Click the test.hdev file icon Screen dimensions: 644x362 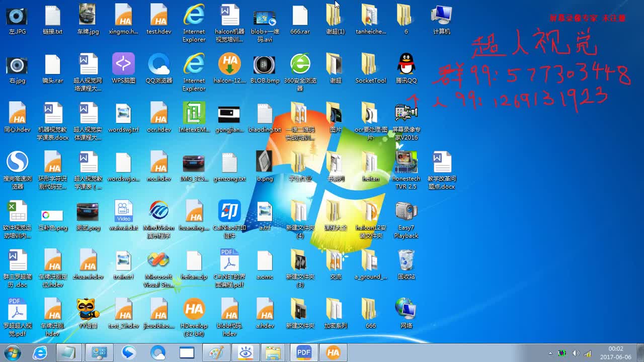(159, 20)
